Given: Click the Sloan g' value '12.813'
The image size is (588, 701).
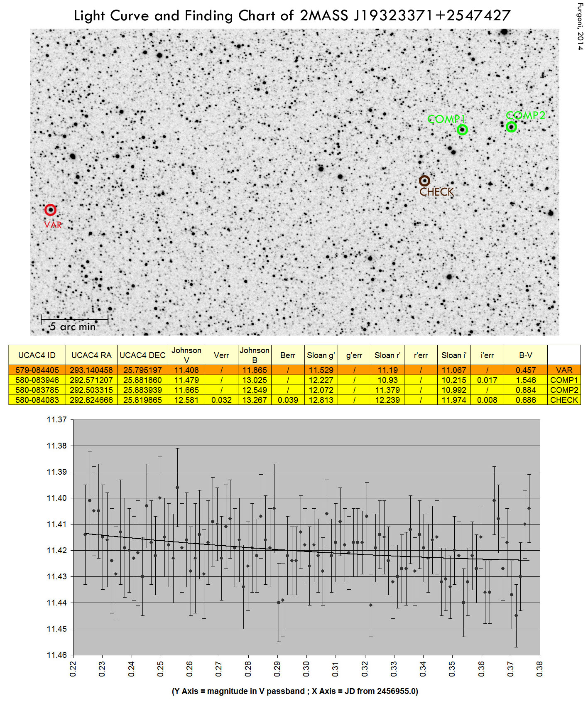Looking at the screenshot, I should tap(321, 400).
